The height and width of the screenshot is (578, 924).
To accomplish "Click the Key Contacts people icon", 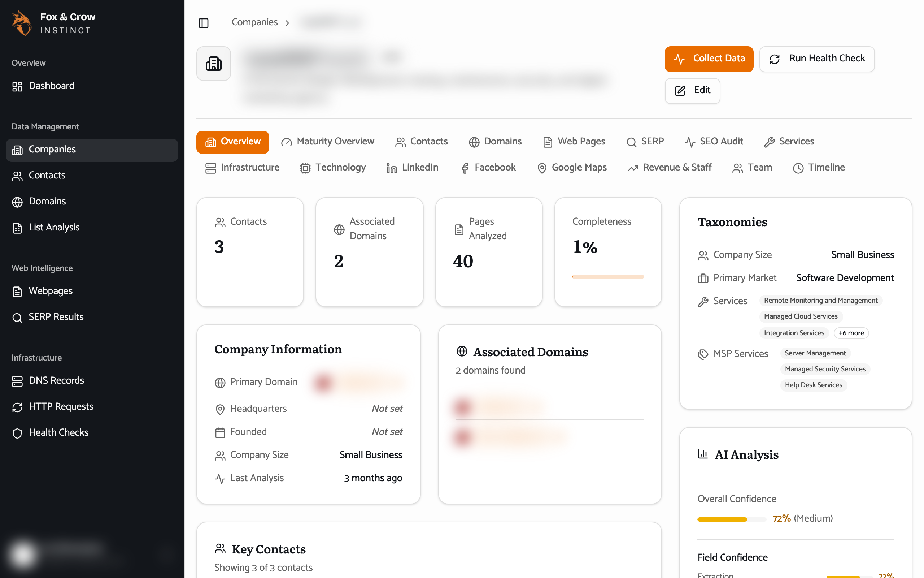I will point(220,549).
